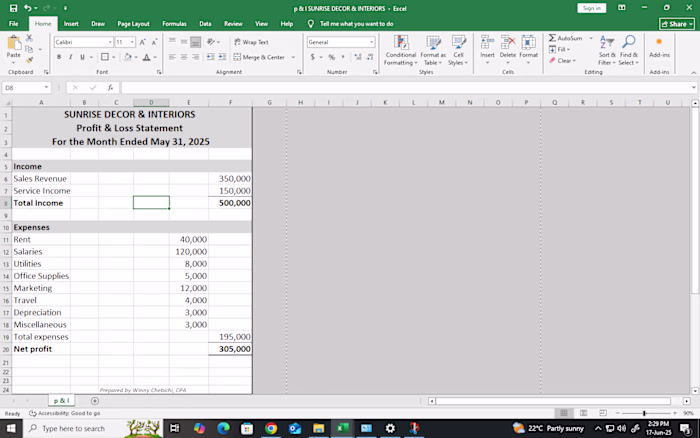Adjust the zoom slider handle
This screenshot has height=438, width=700.
(x=644, y=413)
